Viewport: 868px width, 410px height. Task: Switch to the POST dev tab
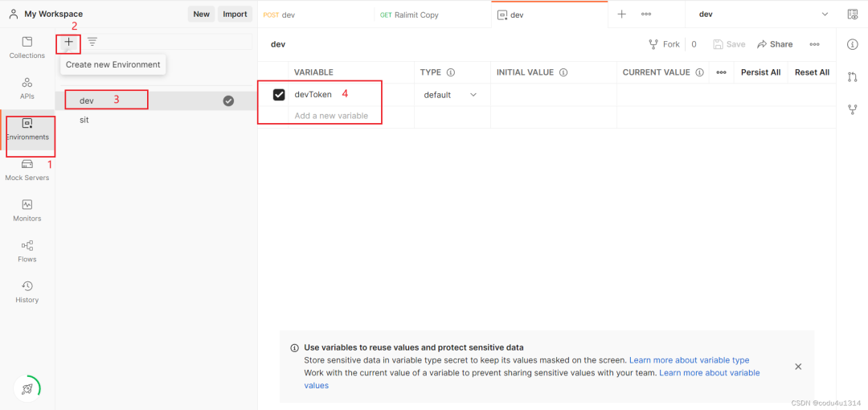click(x=317, y=14)
